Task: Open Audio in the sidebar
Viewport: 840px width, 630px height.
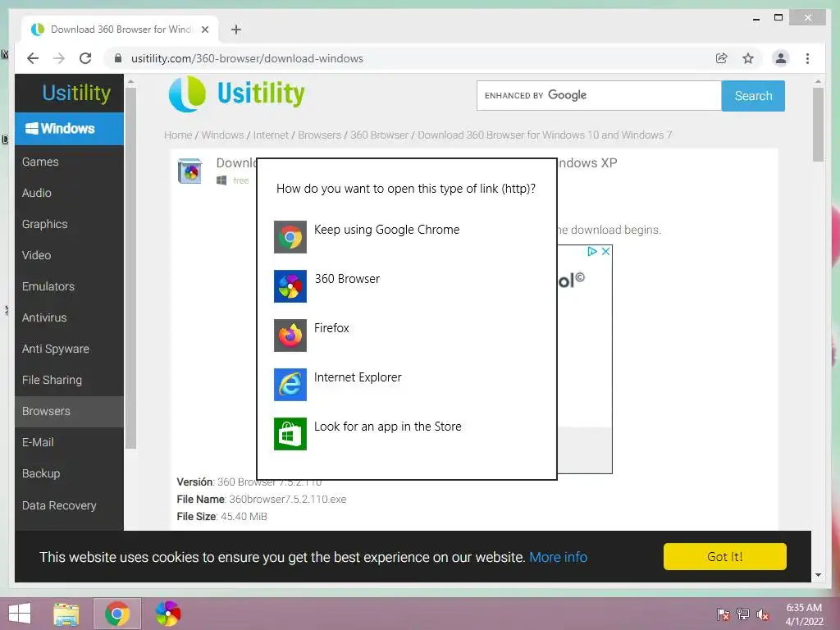Action: [x=36, y=193]
